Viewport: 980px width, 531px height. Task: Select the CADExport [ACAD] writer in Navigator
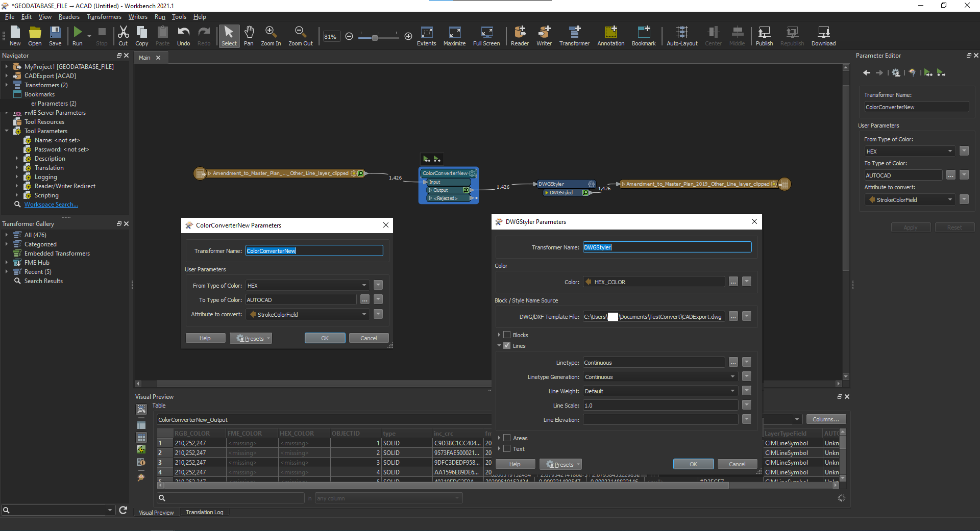tap(50, 76)
